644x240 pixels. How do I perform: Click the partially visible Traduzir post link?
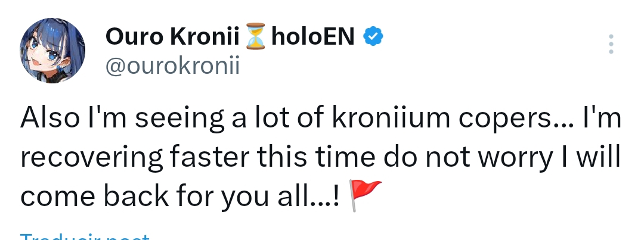(x=83, y=236)
